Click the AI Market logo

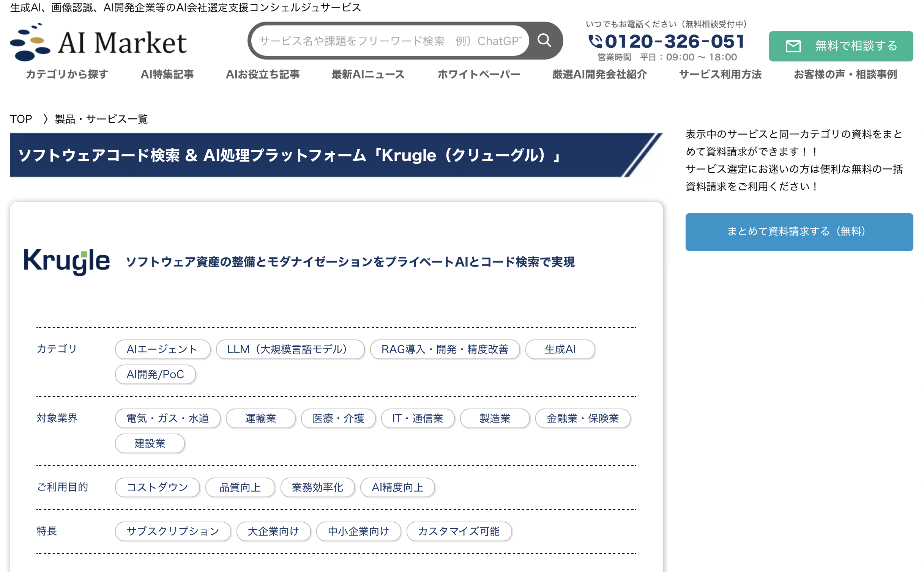pyautogui.click(x=98, y=42)
